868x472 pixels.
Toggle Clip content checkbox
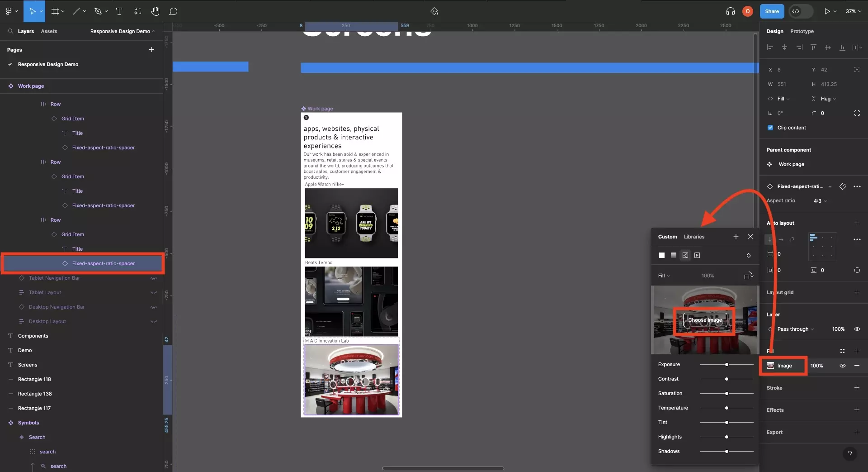[x=770, y=128]
